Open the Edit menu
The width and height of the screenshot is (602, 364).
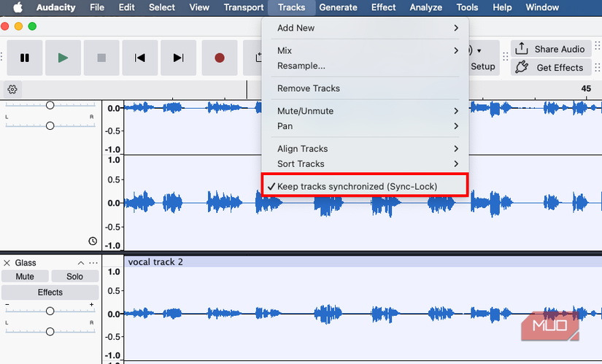point(126,7)
